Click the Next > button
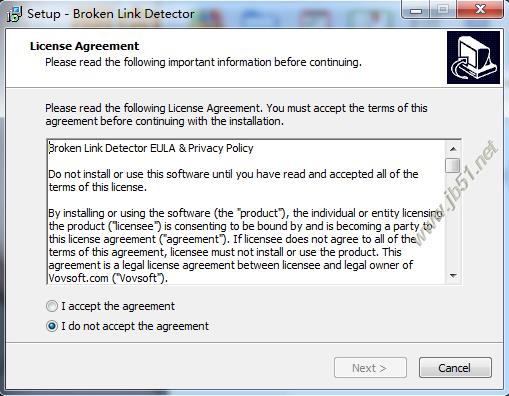This screenshot has height=396, width=509. 370,368
